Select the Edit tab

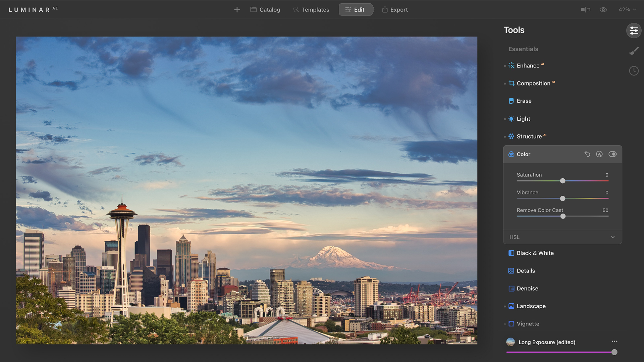(x=356, y=10)
